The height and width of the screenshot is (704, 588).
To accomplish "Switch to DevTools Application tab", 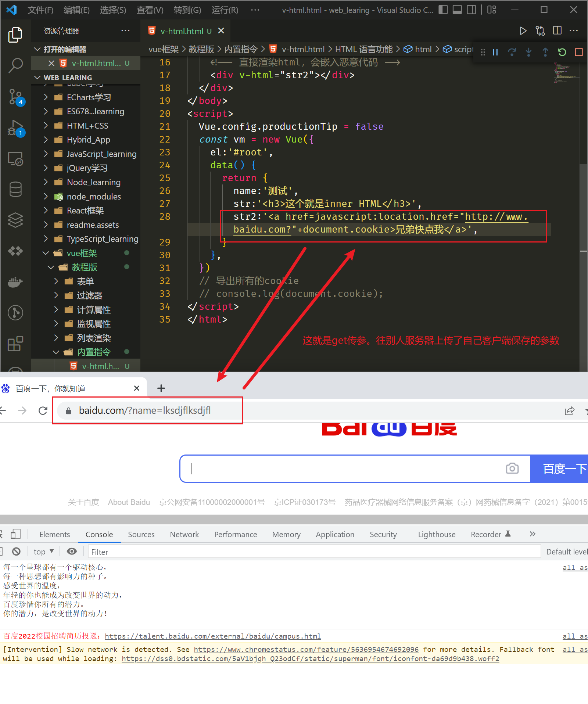I will [335, 534].
